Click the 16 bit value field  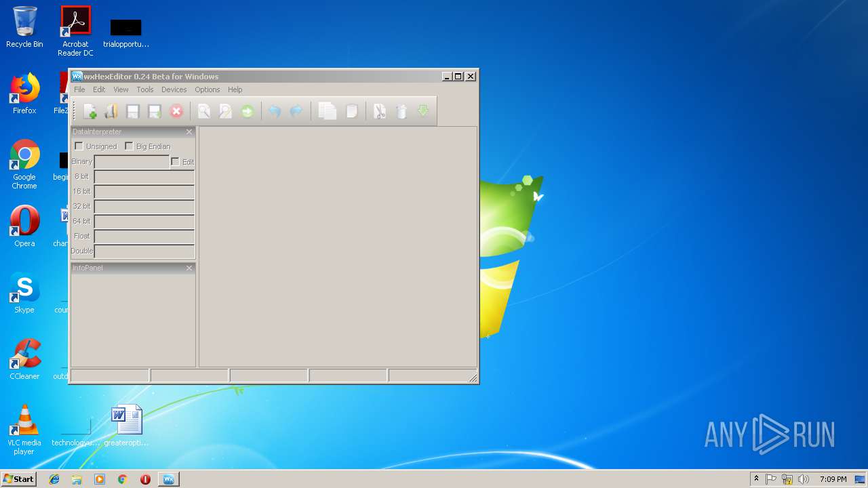[x=144, y=192]
